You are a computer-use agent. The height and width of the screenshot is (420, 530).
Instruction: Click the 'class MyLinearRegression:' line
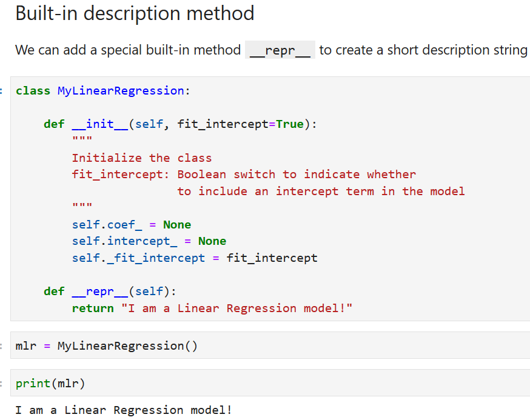click(x=103, y=90)
